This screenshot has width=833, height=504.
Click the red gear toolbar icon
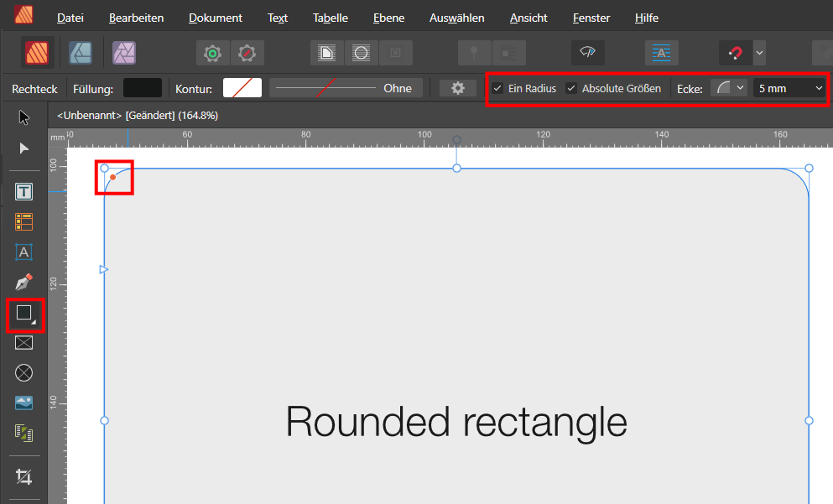pyautogui.click(x=247, y=53)
